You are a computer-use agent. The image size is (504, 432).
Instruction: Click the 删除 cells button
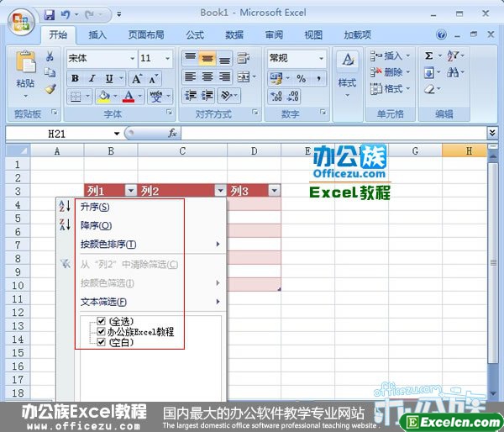pyautogui.click(x=390, y=72)
